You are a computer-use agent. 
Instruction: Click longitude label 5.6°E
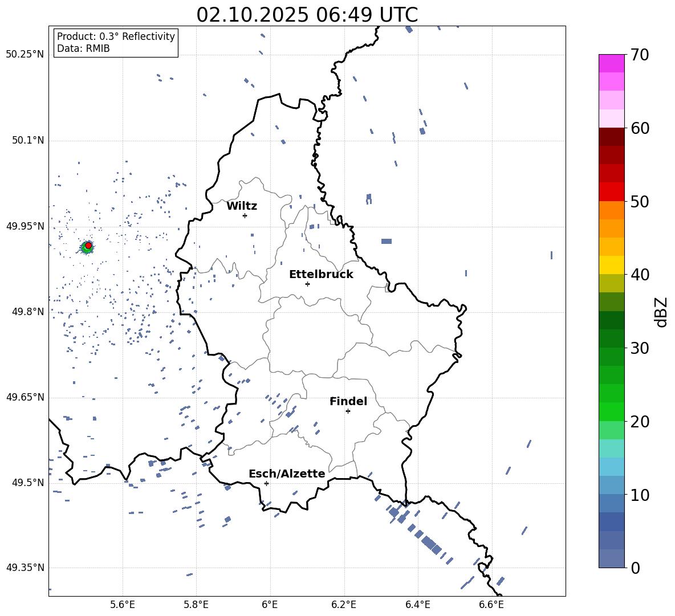click(x=123, y=605)
